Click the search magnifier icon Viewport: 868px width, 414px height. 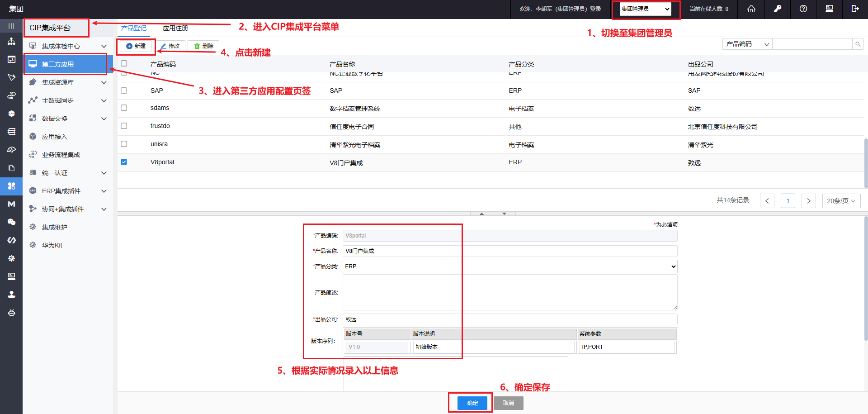point(857,44)
